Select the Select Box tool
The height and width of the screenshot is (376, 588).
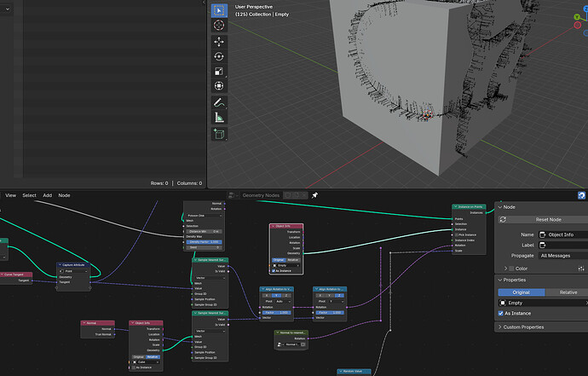point(219,10)
